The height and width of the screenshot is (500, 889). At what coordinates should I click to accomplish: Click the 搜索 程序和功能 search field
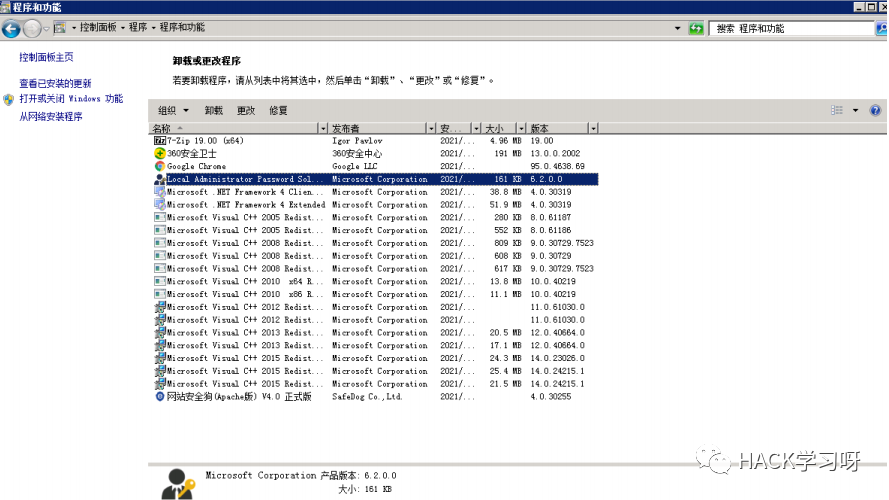click(791, 28)
